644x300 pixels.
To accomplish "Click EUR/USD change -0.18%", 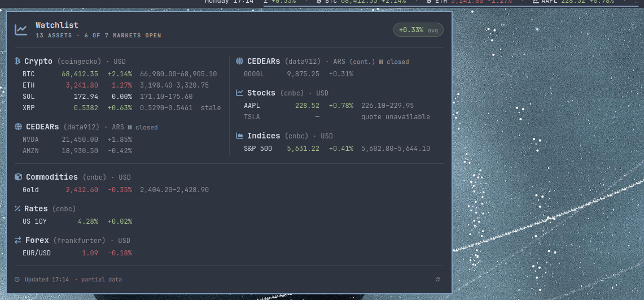I will [x=120, y=253].
